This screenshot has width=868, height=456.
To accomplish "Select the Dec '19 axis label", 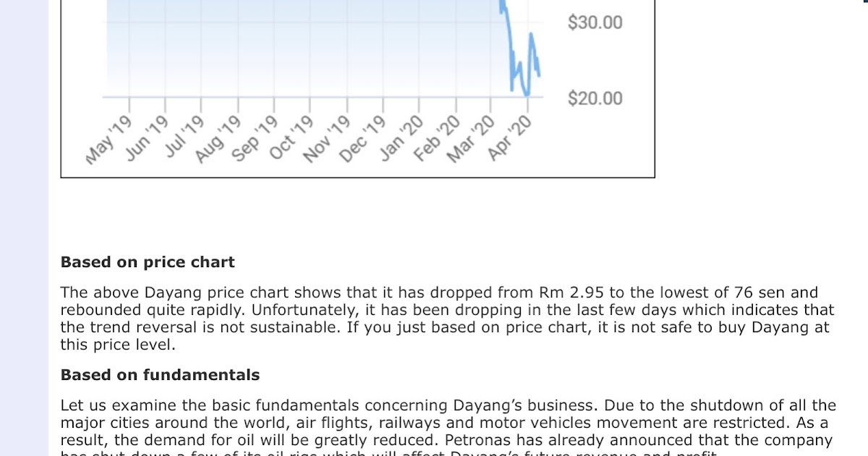I will pyautogui.click(x=363, y=139).
